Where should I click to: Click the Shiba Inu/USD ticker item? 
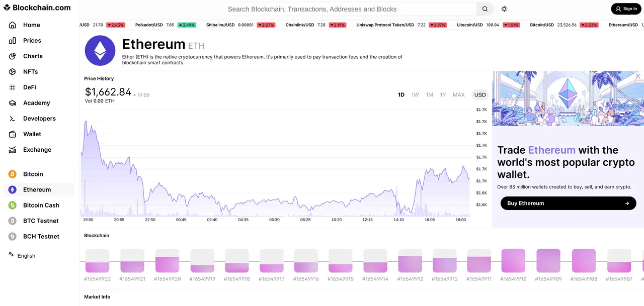[240, 25]
